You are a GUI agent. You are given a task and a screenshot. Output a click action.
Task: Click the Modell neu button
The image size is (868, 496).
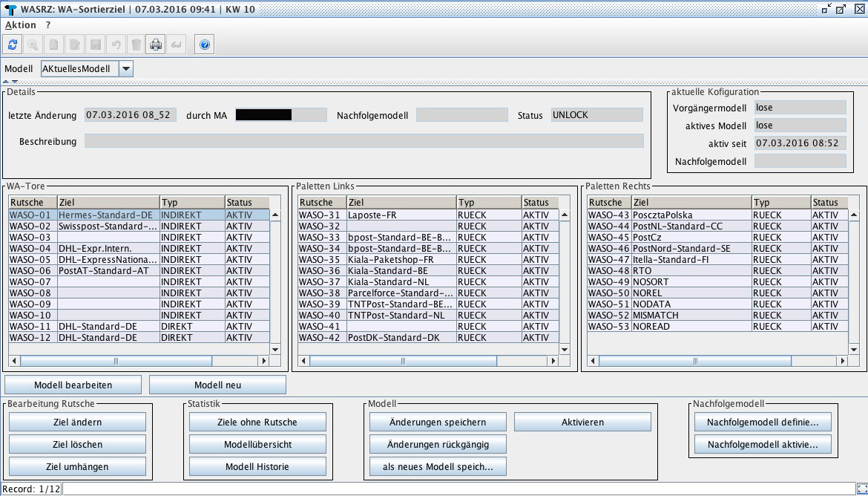tap(217, 385)
